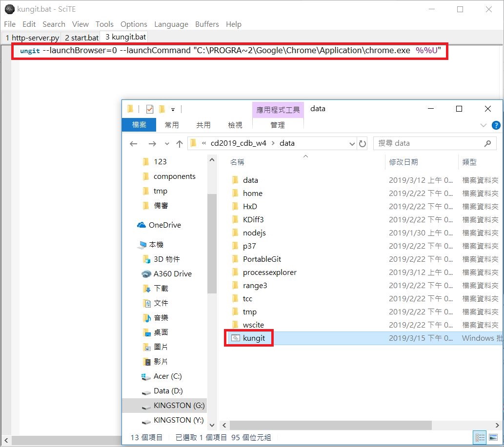Select the processexplorer folder in file list
This screenshot has height=447, width=504.
click(270, 272)
